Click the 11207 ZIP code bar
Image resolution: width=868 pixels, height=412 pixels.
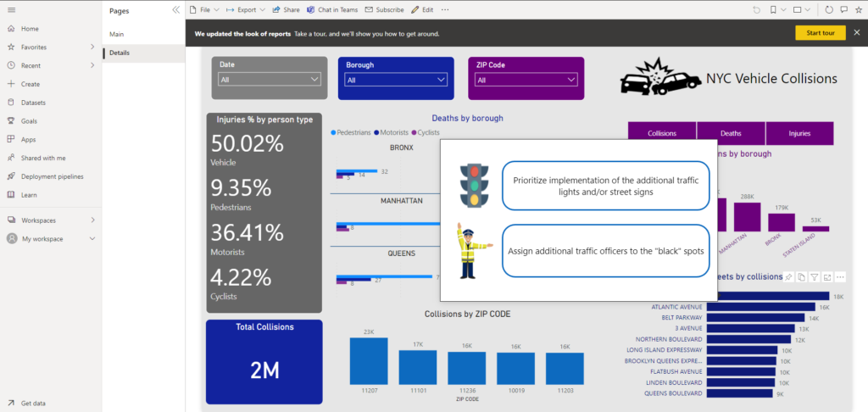click(369, 361)
